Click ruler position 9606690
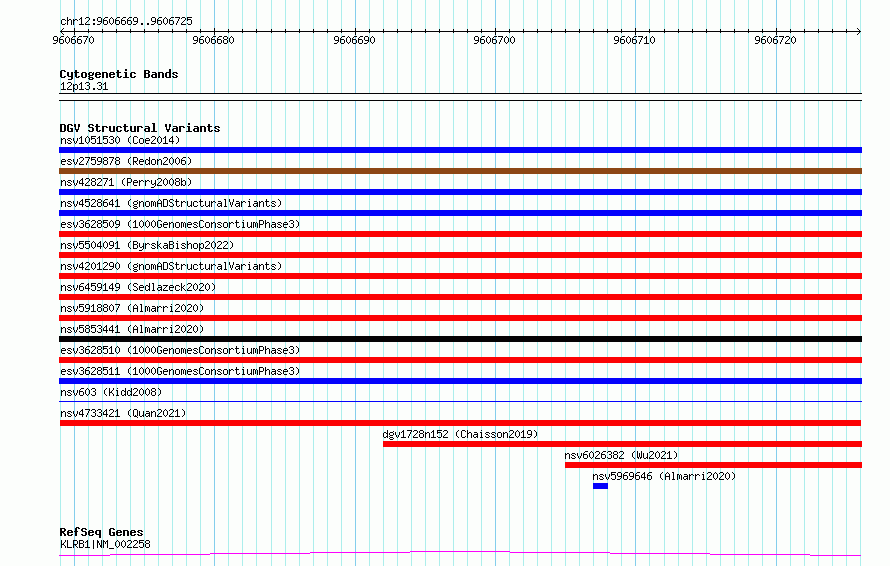The height and width of the screenshot is (566, 890). [x=354, y=40]
